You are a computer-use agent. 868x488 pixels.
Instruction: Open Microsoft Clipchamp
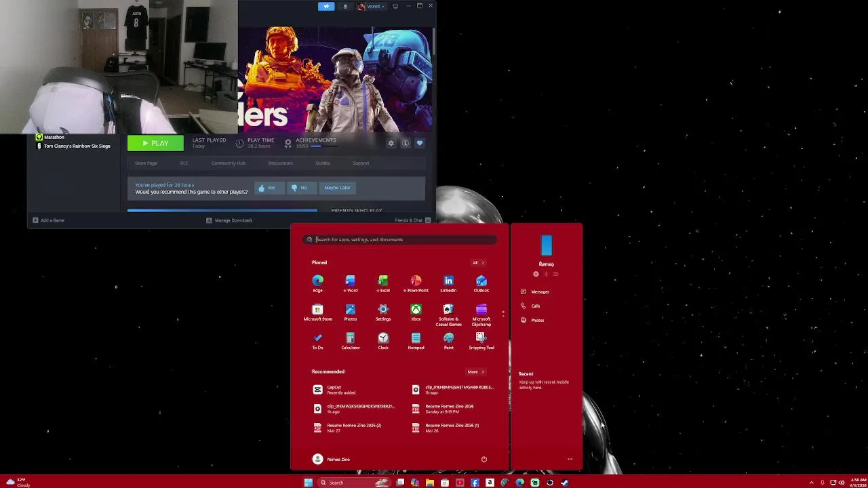click(x=481, y=315)
